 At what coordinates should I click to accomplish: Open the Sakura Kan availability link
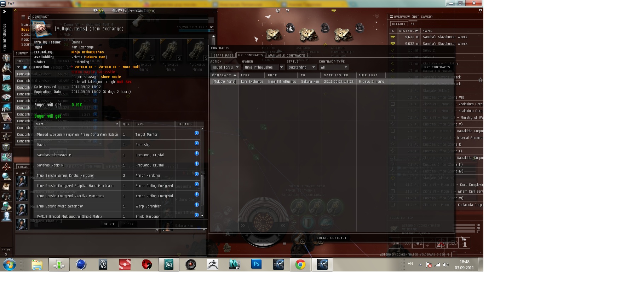tap(95, 57)
